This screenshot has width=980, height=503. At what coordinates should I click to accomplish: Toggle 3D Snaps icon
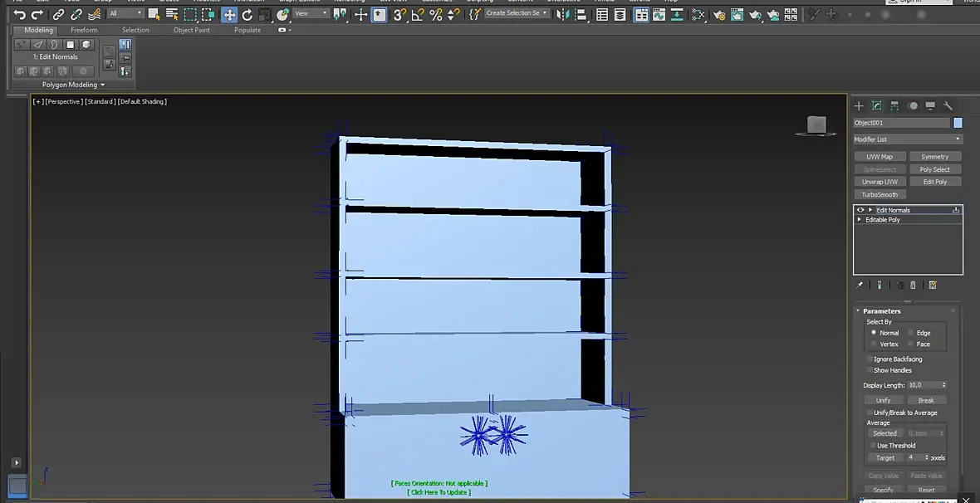click(x=399, y=14)
